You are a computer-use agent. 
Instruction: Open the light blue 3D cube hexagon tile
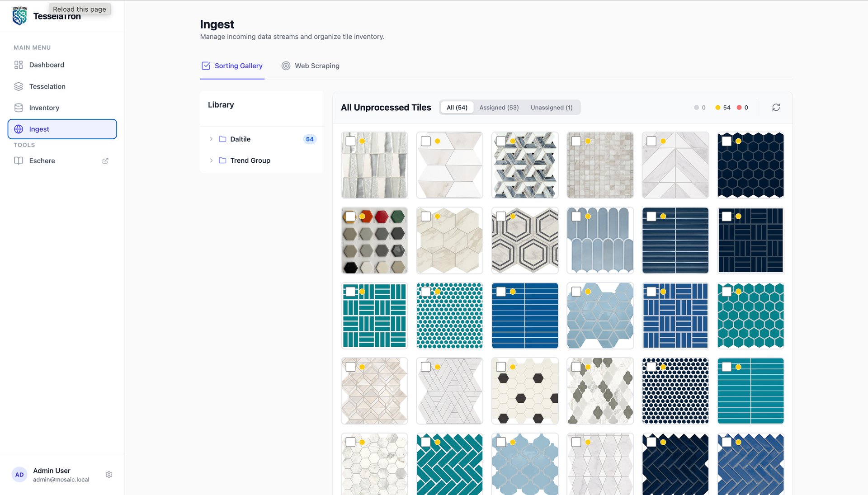click(600, 316)
